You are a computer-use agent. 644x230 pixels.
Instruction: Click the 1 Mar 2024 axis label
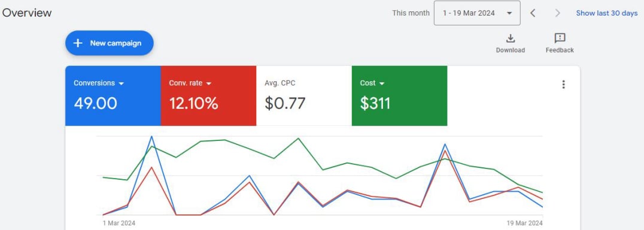tap(119, 223)
